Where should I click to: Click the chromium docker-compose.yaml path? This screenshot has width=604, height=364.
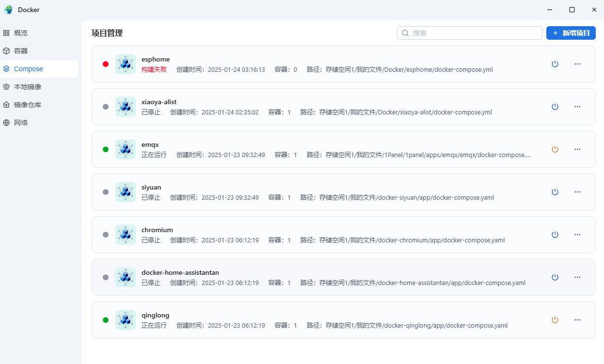click(412, 240)
